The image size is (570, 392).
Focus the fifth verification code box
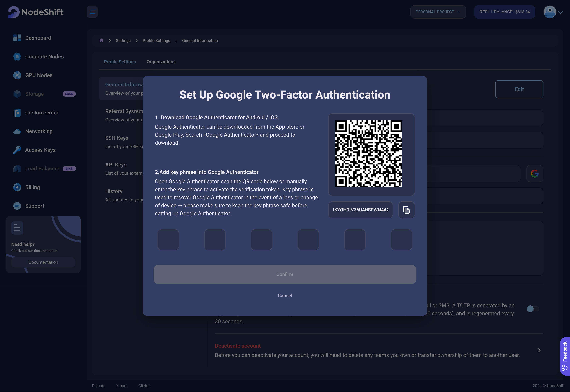[355, 240]
